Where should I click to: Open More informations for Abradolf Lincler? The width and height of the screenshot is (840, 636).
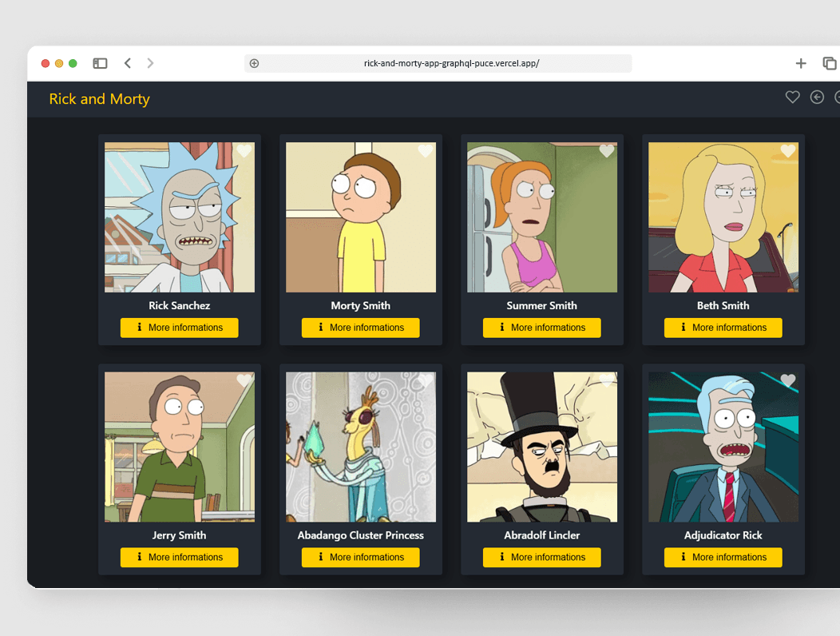[542, 557]
